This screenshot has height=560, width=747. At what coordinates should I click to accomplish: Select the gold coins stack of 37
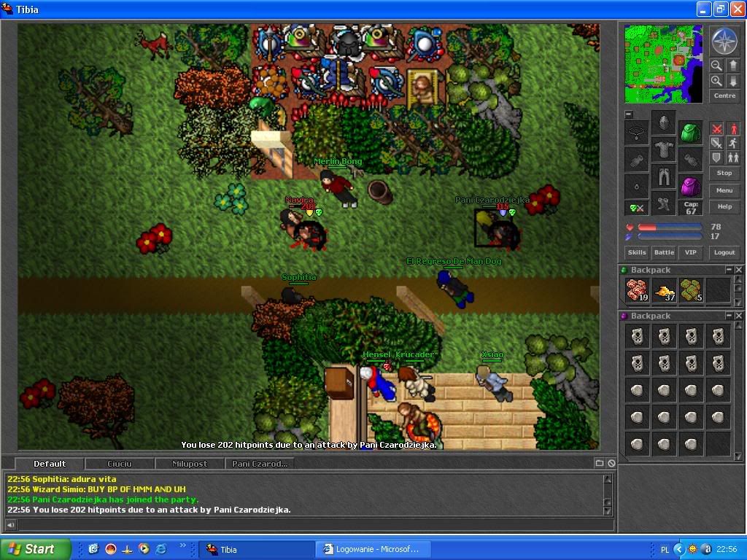coord(664,290)
